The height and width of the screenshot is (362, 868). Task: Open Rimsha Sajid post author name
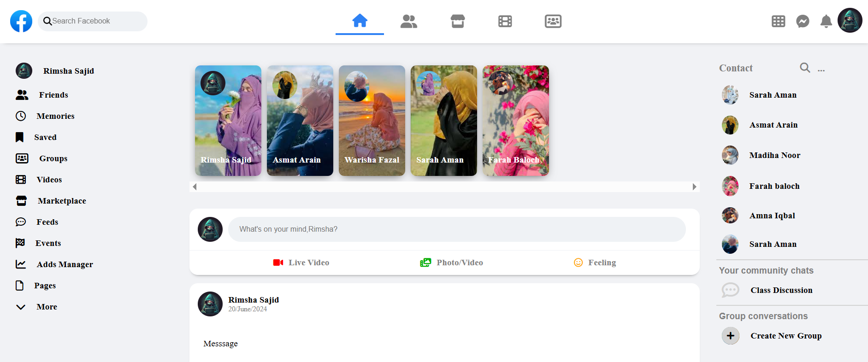point(254,300)
